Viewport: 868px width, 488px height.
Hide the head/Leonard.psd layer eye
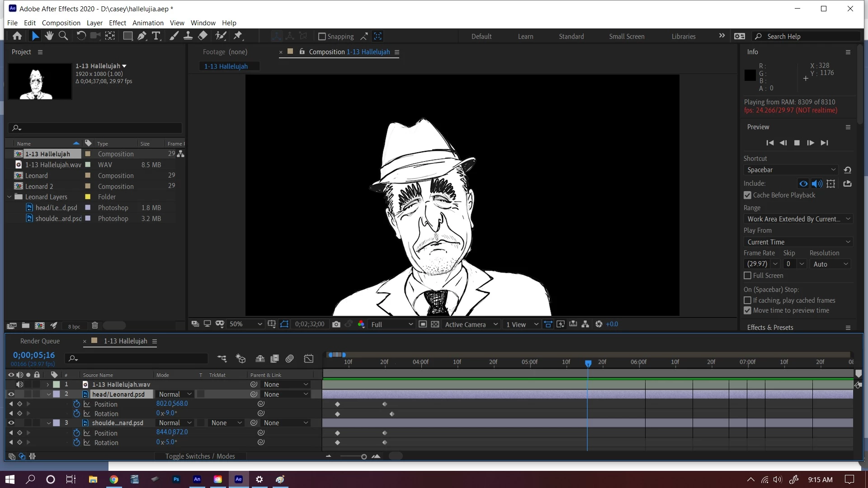coord(11,394)
